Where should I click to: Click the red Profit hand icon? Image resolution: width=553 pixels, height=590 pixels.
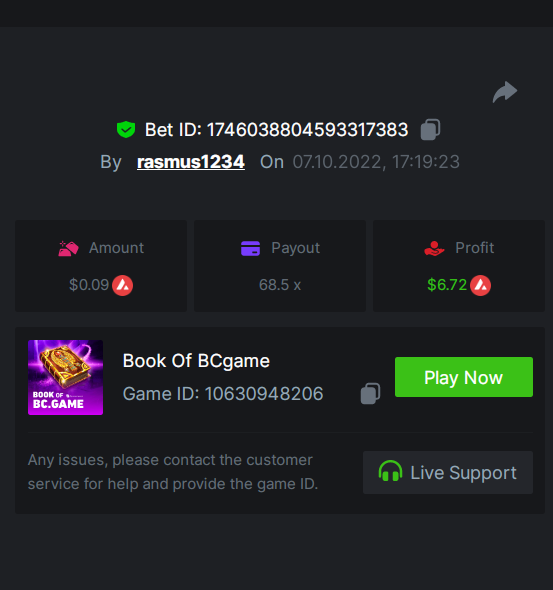(x=434, y=248)
